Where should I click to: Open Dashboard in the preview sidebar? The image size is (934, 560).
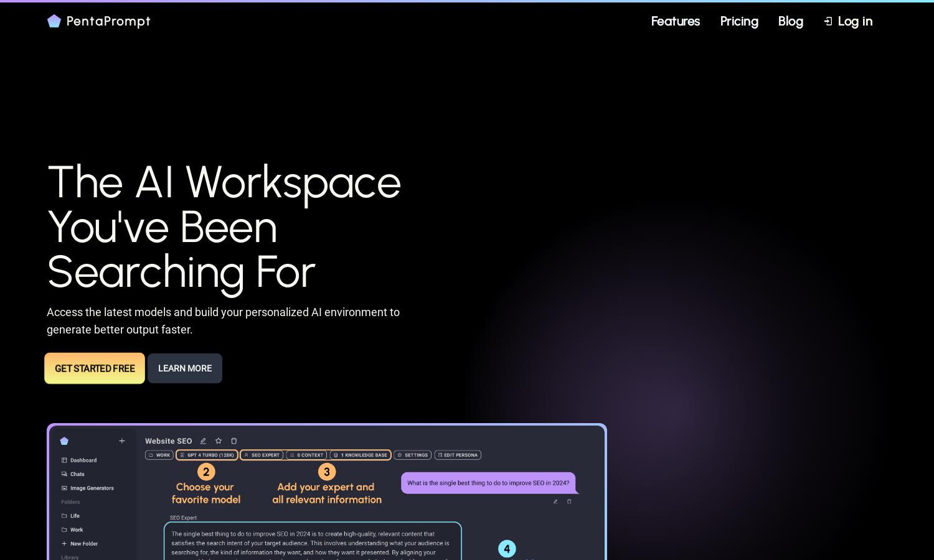[79, 460]
